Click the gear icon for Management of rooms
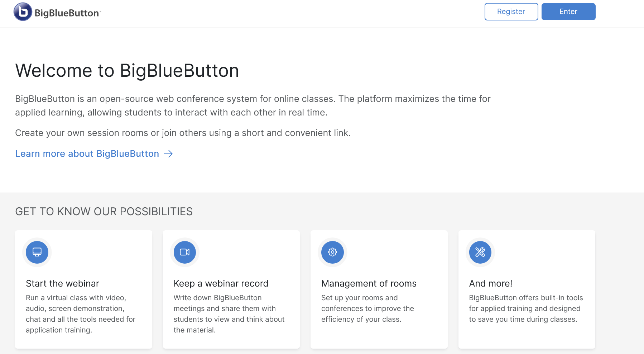The width and height of the screenshot is (644, 354). (x=332, y=252)
